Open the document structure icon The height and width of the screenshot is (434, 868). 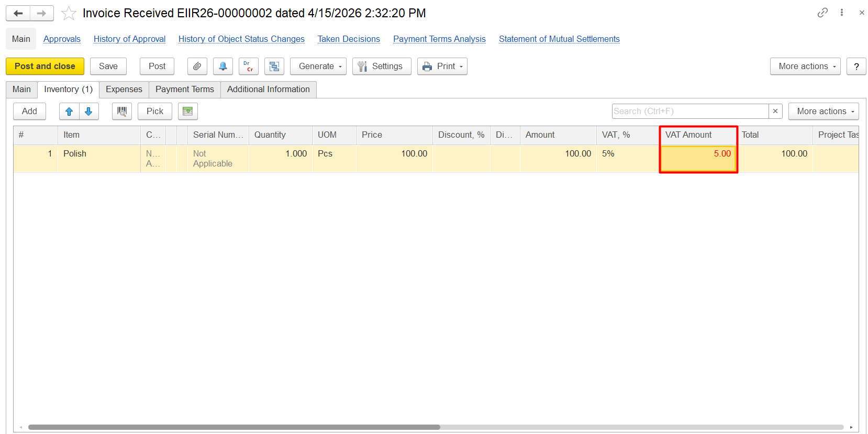[274, 66]
